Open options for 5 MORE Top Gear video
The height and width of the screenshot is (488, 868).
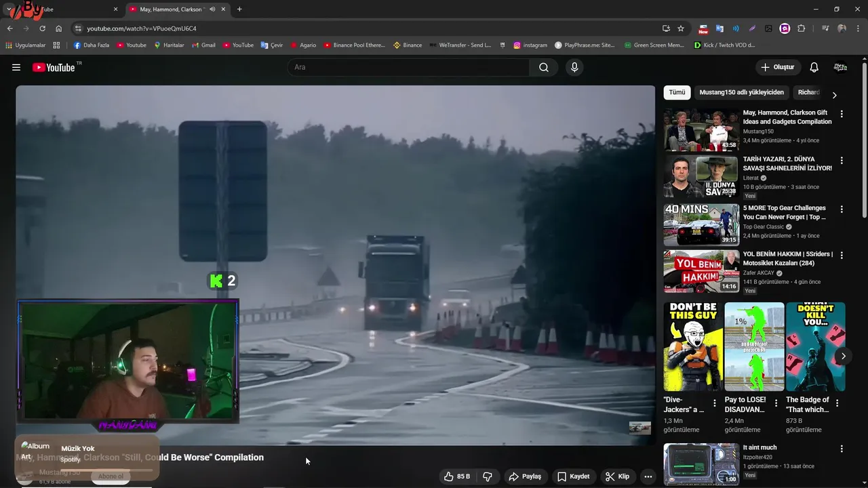pyautogui.click(x=842, y=209)
